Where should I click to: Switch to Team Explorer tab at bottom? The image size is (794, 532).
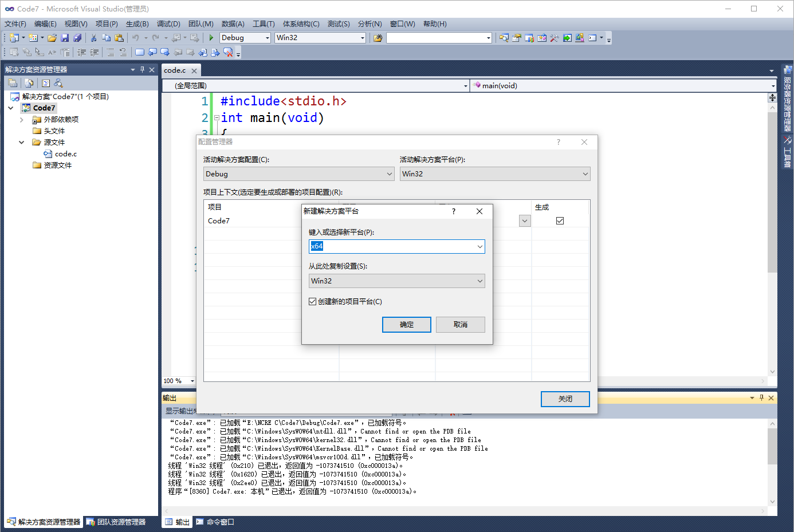(116, 522)
